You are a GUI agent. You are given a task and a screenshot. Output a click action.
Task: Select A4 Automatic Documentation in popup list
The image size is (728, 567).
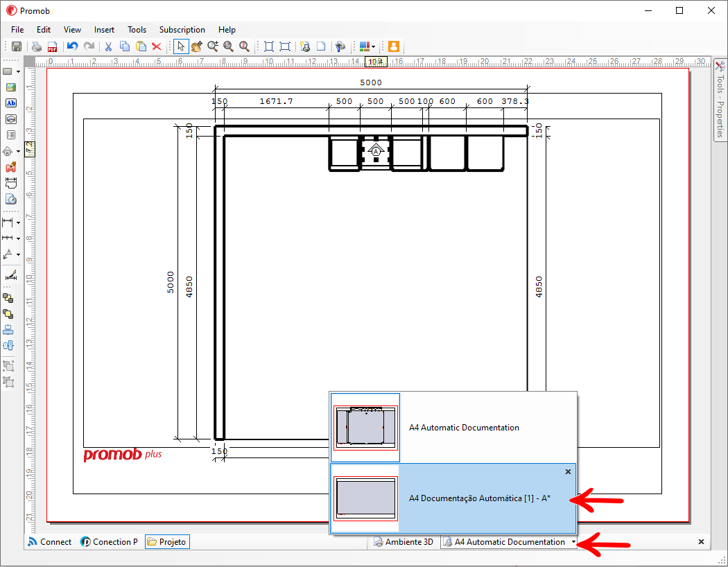(453, 428)
